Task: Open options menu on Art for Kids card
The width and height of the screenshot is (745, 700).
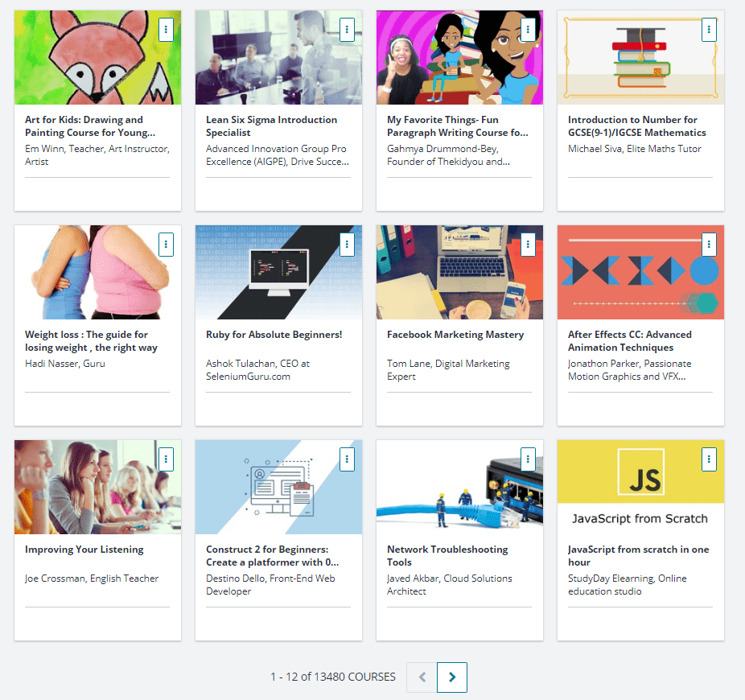Action: click(x=166, y=30)
